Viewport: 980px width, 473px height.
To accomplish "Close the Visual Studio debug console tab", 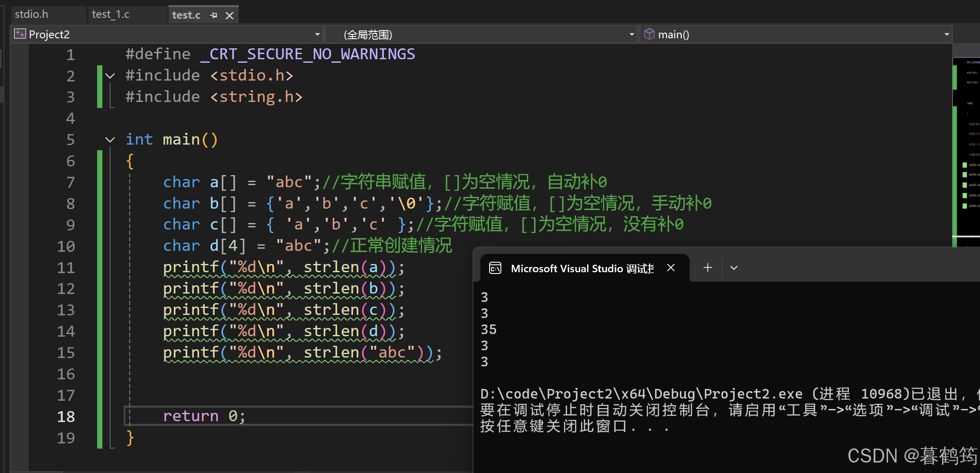I will click(671, 268).
